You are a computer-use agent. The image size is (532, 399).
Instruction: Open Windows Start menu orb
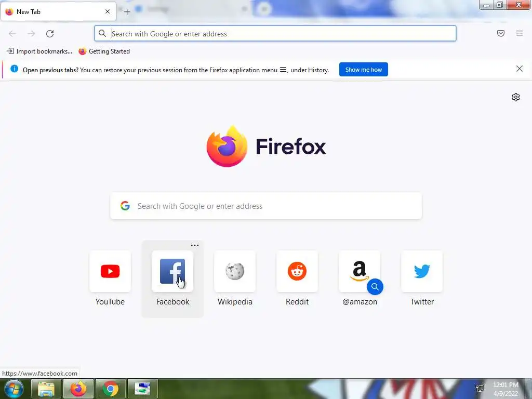[x=14, y=389]
